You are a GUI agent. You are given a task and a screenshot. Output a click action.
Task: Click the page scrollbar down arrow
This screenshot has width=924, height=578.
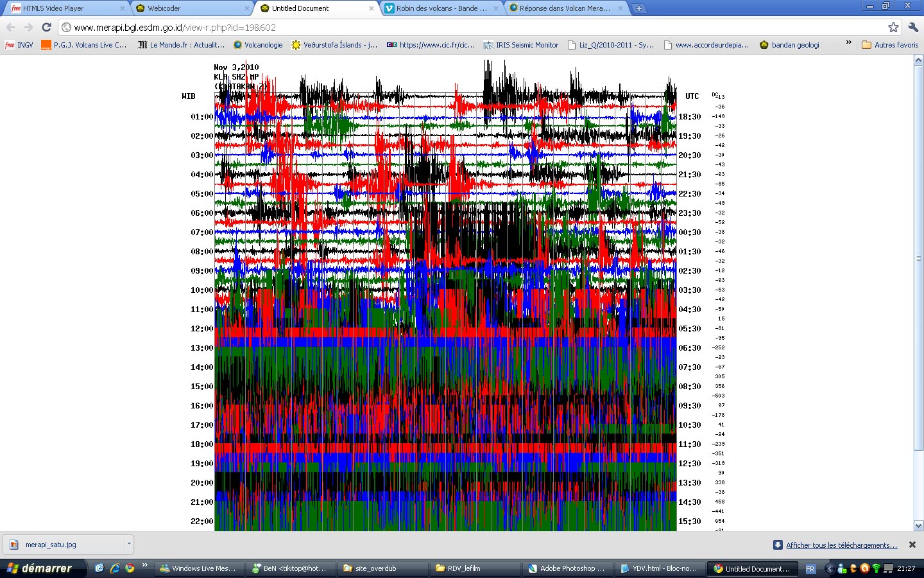[x=918, y=525]
